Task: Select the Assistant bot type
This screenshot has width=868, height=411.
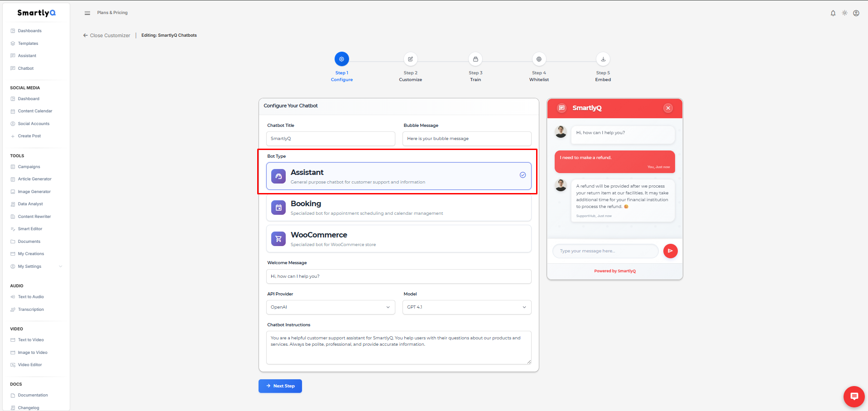Action: pyautogui.click(x=399, y=176)
